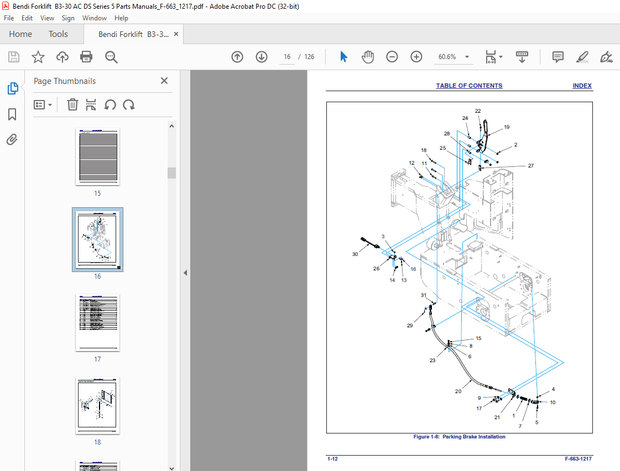
Task: Click the thumbnail panel scroll down arrow
Action: click(172, 468)
